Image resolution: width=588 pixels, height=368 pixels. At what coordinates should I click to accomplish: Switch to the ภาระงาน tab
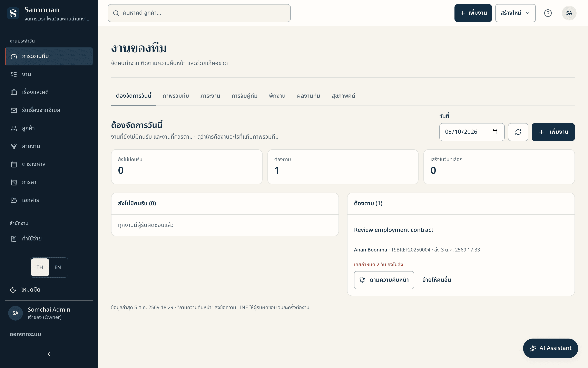(x=210, y=96)
